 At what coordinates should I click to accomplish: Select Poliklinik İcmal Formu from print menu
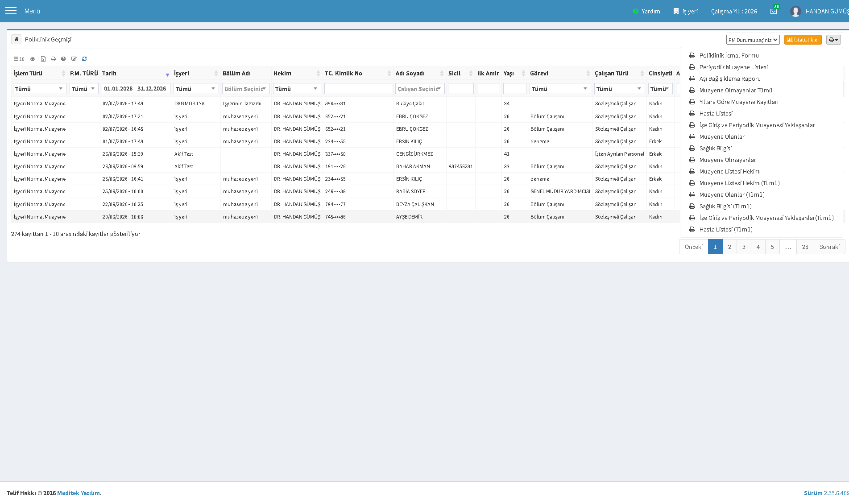pos(729,55)
